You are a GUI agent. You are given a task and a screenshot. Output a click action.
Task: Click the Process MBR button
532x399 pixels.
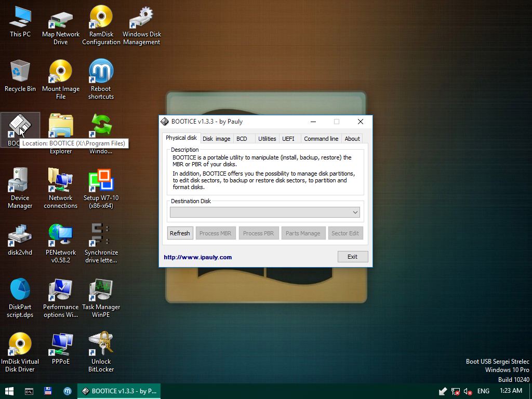point(216,233)
